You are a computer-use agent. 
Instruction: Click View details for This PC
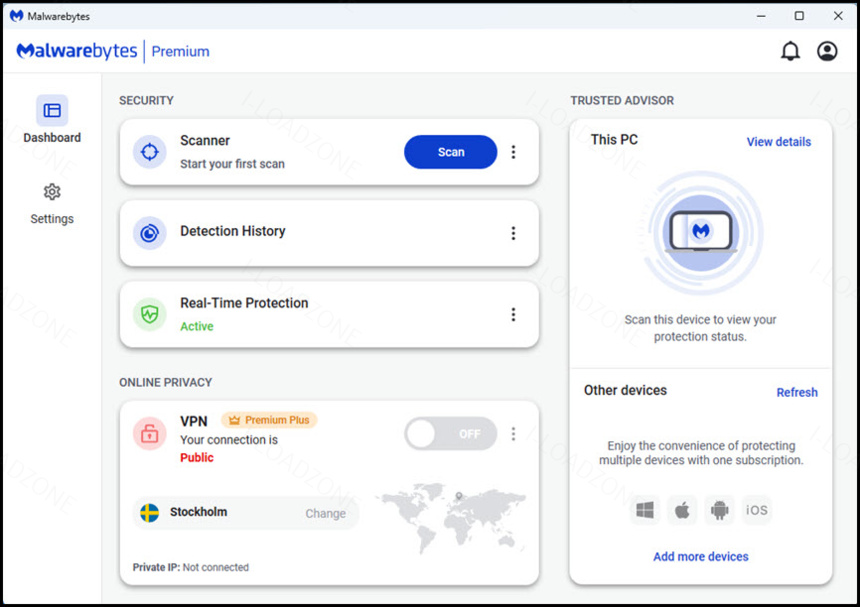tap(778, 141)
